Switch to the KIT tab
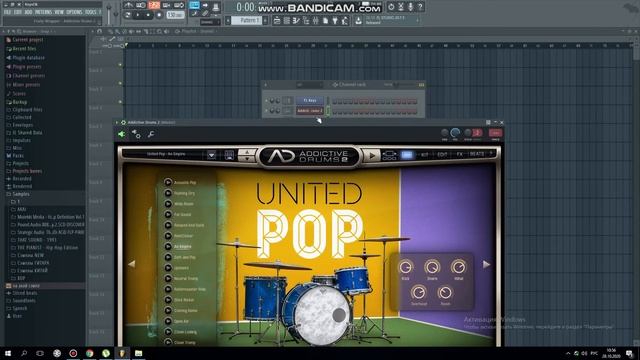This screenshot has width=640, height=360. point(425,155)
